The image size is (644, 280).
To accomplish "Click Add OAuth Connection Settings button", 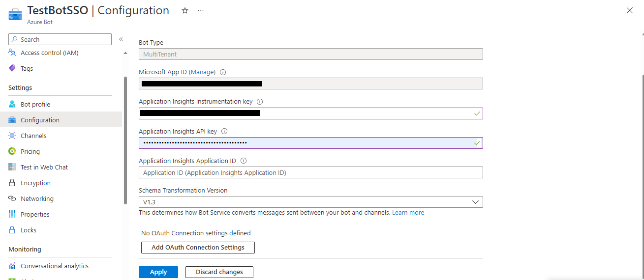I will 198,247.
